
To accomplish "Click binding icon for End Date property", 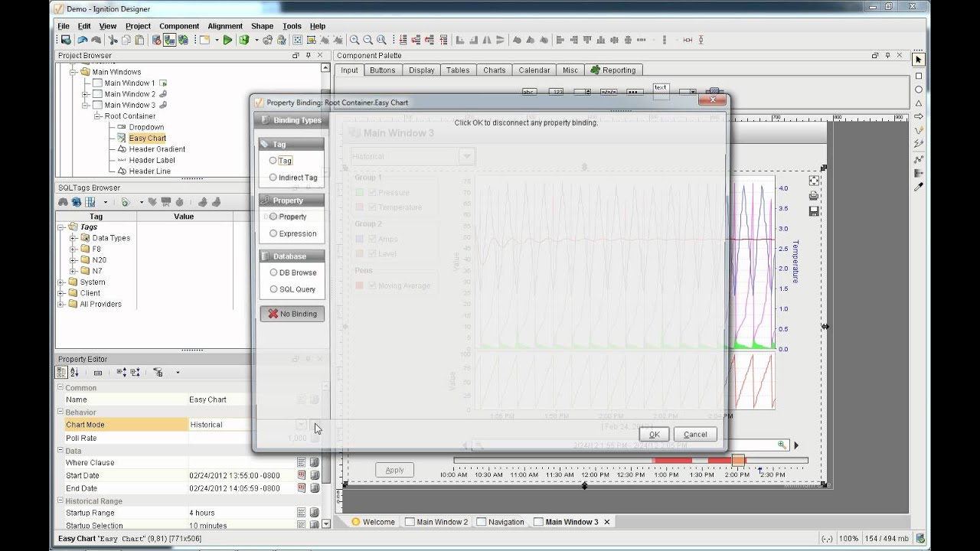I will click(x=315, y=488).
